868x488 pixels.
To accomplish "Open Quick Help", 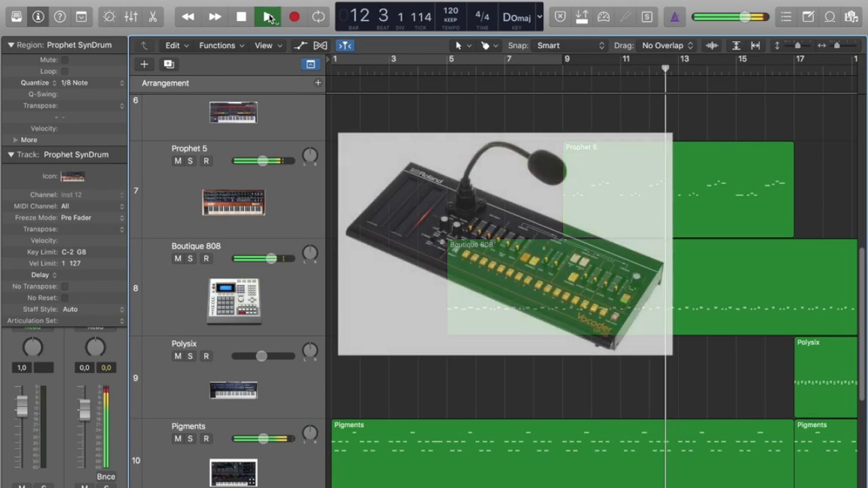I will tap(60, 17).
